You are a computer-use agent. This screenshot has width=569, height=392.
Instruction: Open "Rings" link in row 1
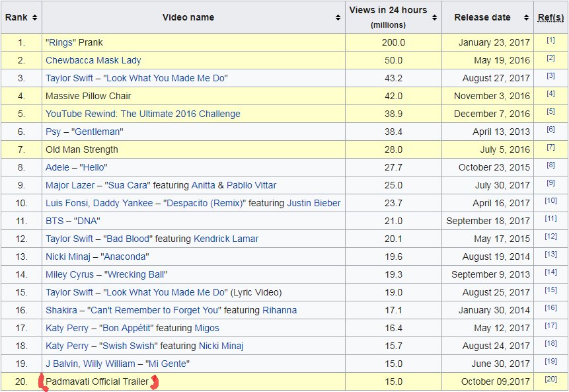[59, 42]
